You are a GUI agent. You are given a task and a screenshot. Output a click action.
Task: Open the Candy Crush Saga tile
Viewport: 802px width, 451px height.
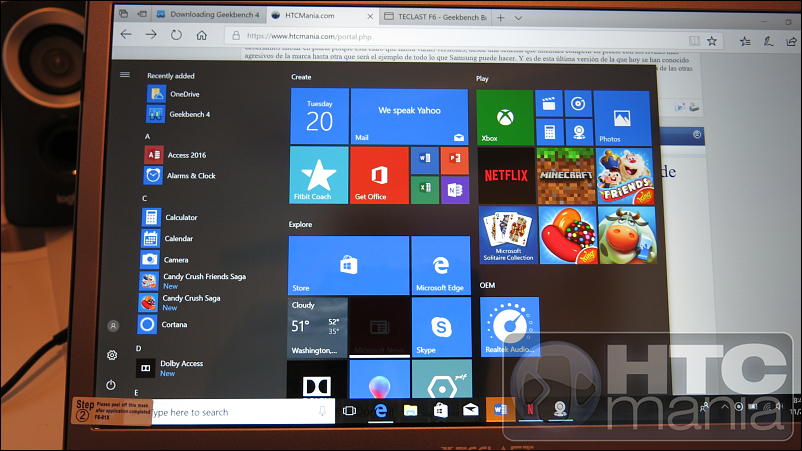(x=568, y=235)
